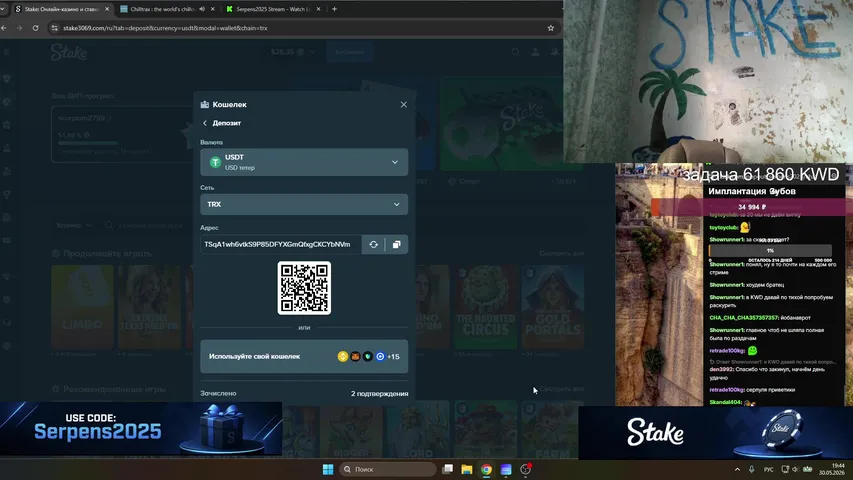Show hidden system tray icons

(737, 469)
